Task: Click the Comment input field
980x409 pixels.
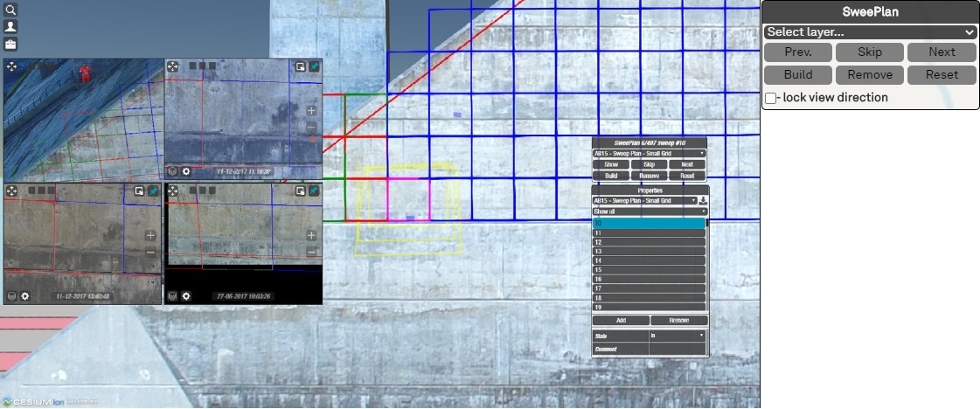Action: [x=678, y=349]
